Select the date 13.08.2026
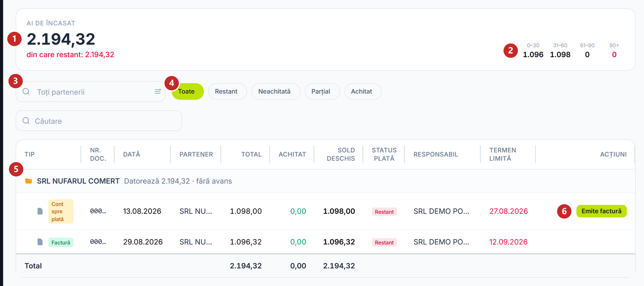Image resolution: width=644 pixels, height=286 pixels. (142, 211)
